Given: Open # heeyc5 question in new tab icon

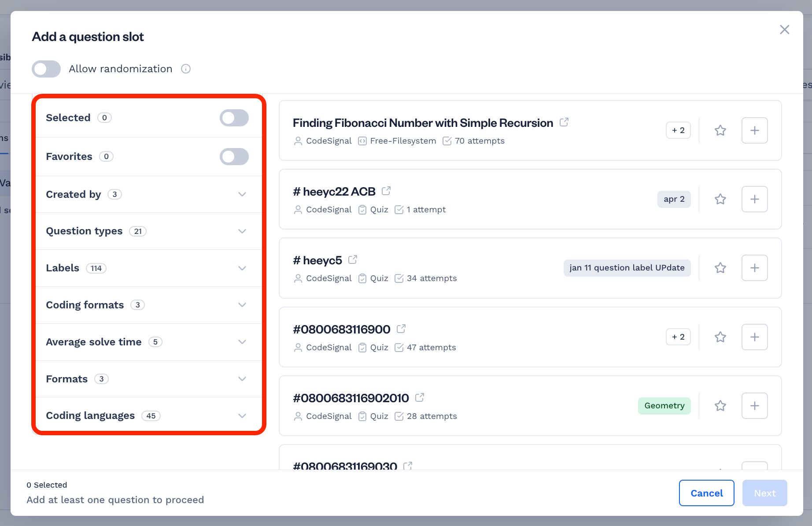Looking at the screenshot, I should [x=353, y=260].
